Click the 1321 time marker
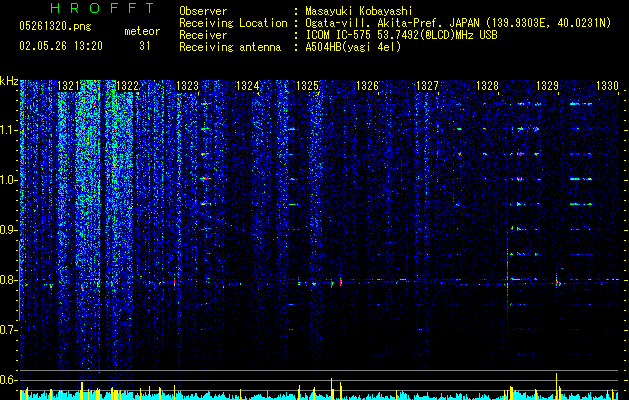Screen dimensions: 629x400 tap(68, 85)
